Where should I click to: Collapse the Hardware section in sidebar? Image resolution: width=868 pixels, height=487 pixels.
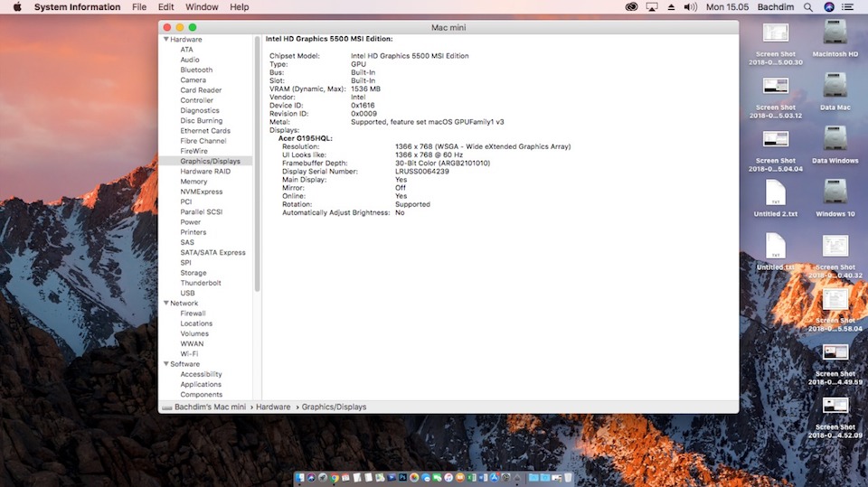(x=165, y=40)
